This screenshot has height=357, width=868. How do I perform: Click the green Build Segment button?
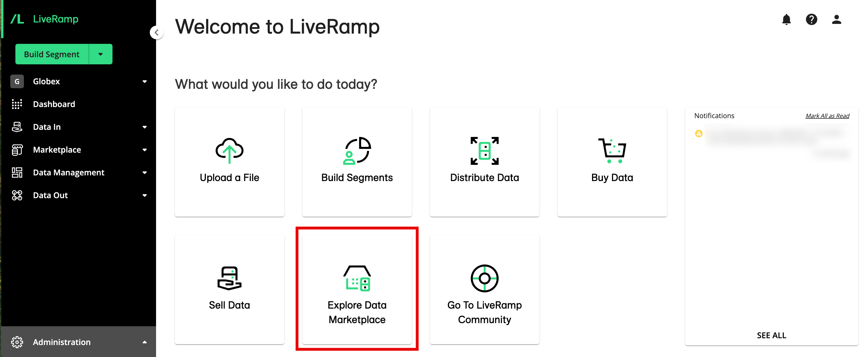point(52,54)
